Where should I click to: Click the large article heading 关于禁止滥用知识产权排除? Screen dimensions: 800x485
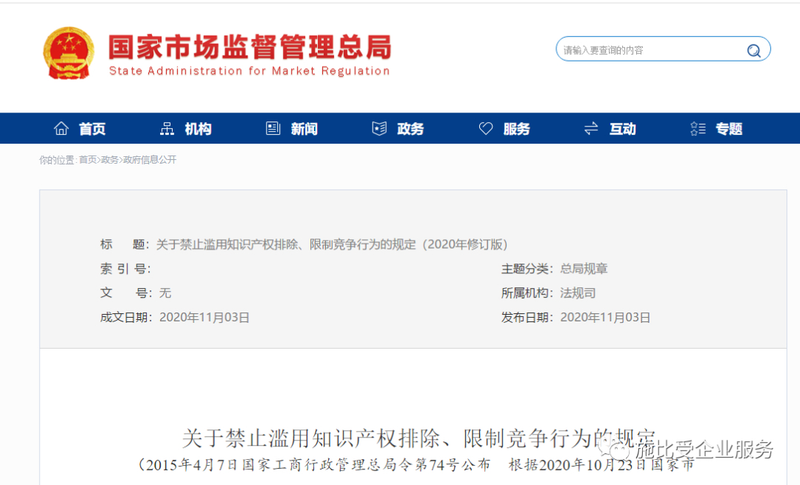pos(418,439)
